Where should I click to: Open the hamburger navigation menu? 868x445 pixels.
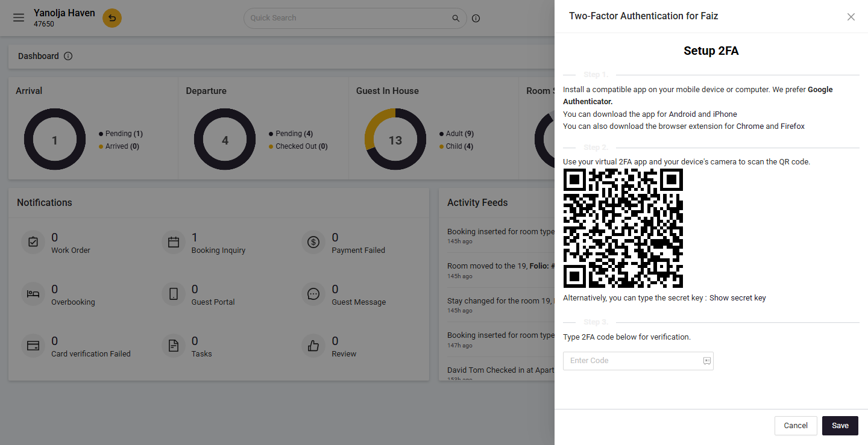pyautogui.click(x=19, y=17)
